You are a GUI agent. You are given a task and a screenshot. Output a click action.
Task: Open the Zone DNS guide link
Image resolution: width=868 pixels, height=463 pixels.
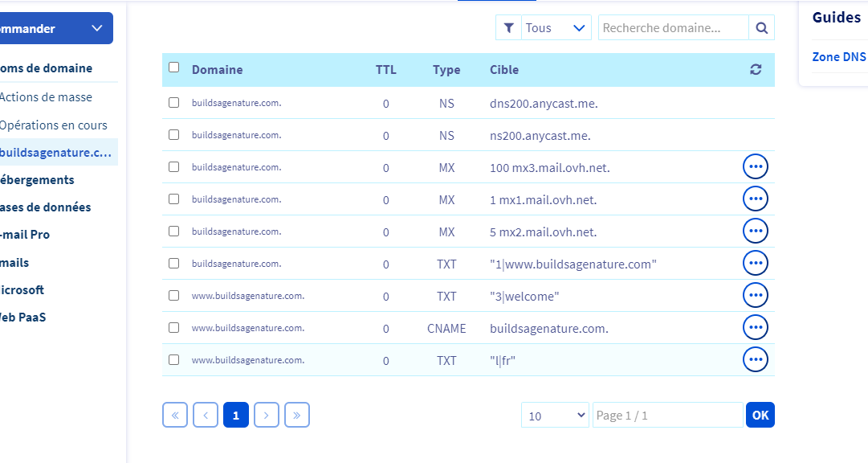[839, 57]
